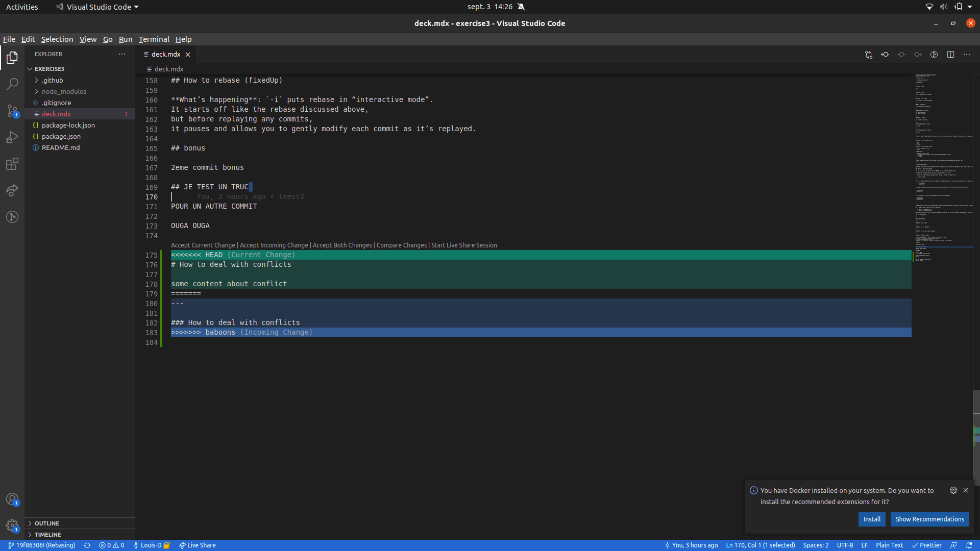Open the Extensions view
Image resolution: width=980 pixels, height=551 pixels.
12,164
